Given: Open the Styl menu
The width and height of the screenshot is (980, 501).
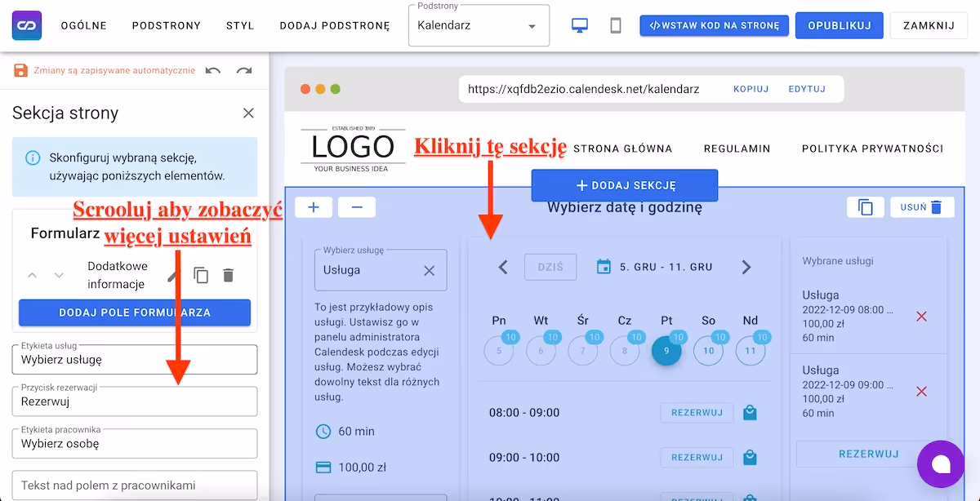Looking at the screenshot, I should (240, 25).
